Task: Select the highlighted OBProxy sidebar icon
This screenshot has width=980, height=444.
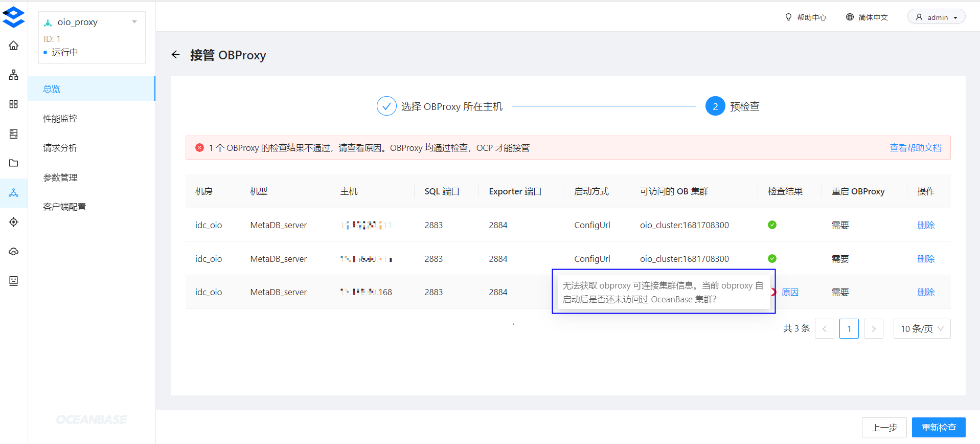Action: [14, 193]
